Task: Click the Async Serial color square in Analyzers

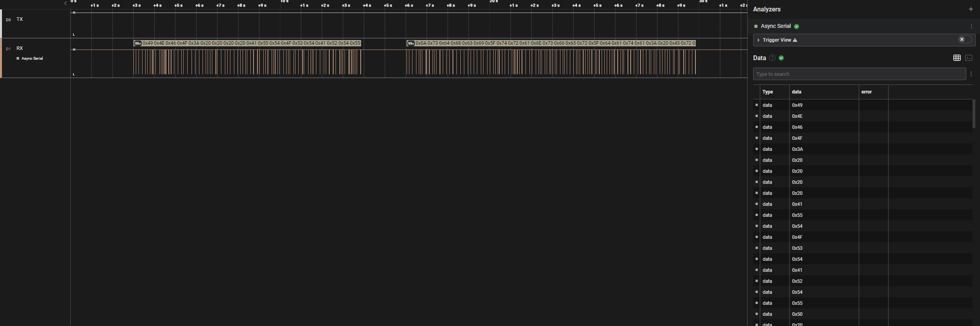Action: pos(756,26)
